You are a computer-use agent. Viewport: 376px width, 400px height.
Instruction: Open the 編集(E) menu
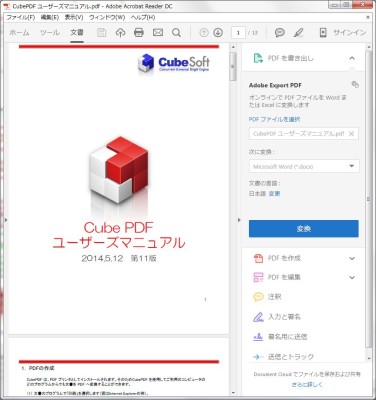coord(50,17)
